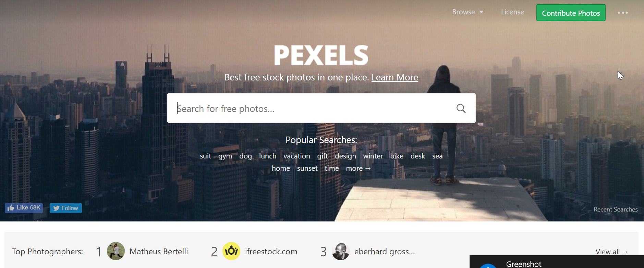This screenshot has height=268, width=644.
Task: Expand more popular searches
Action: 358,168
